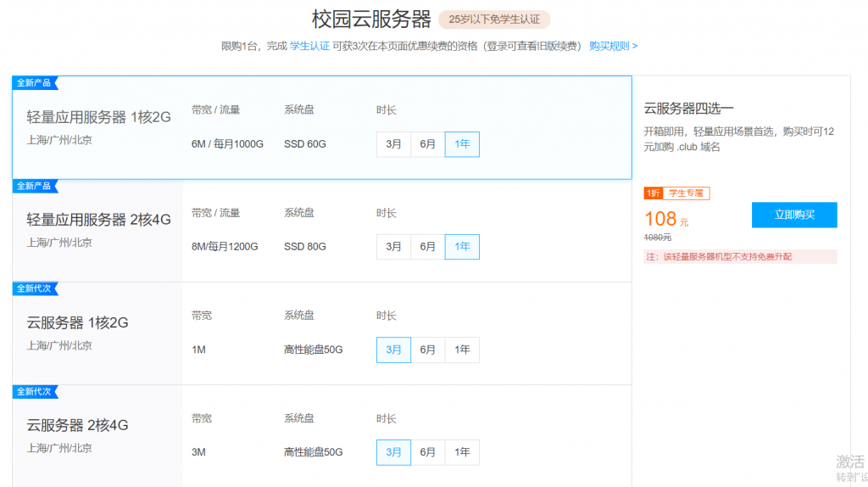The image size is (868, 487).
Task: Click 上海/广州/北京 under 轻量应用服务器 1核2G
Action: point(59,140)
